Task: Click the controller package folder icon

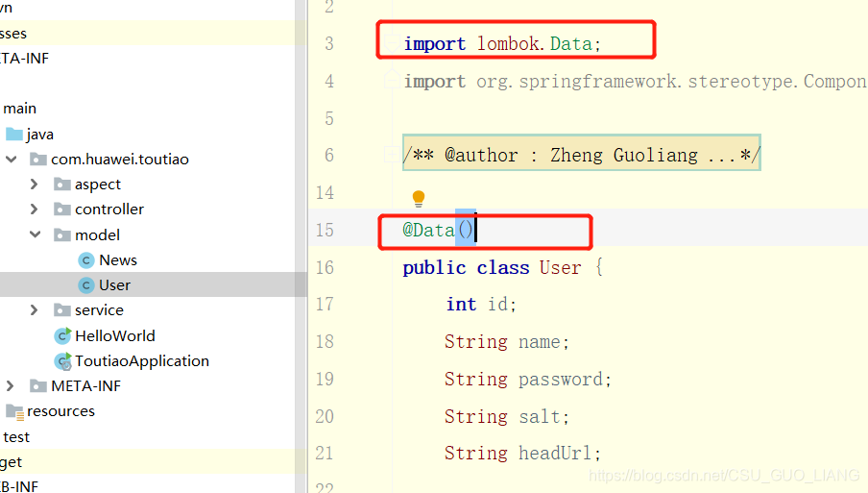Action: pos(62,210)
